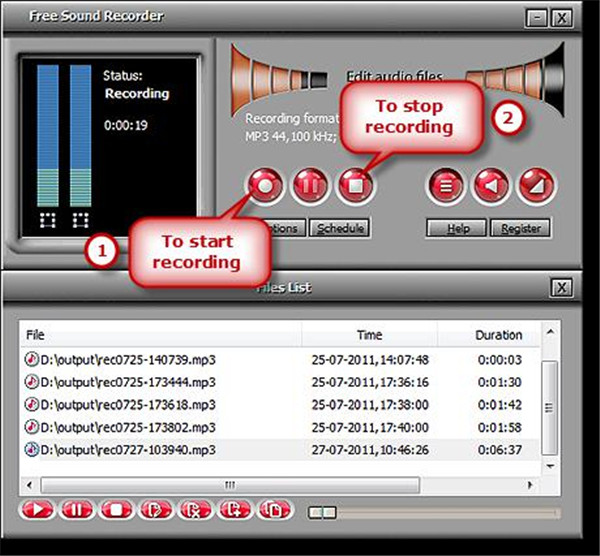Open the Help button
This screenshot has width=600, height=556.
(457, 228)
